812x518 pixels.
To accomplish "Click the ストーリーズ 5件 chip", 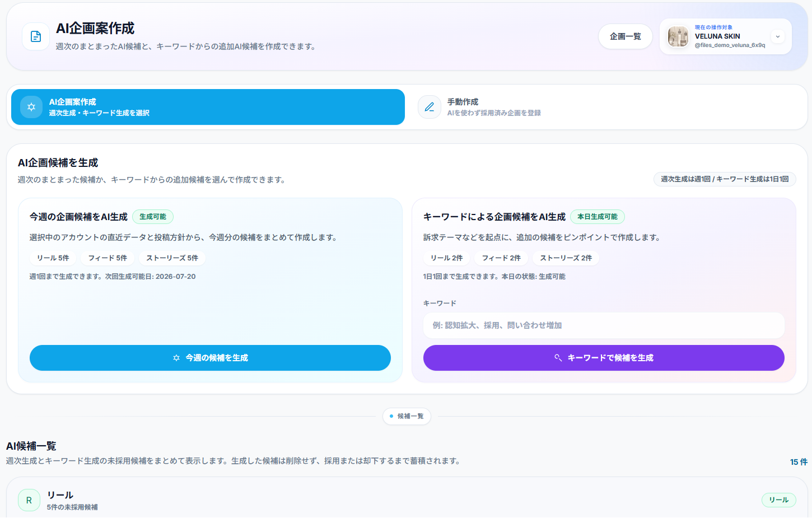I will (x=172, y=258).
